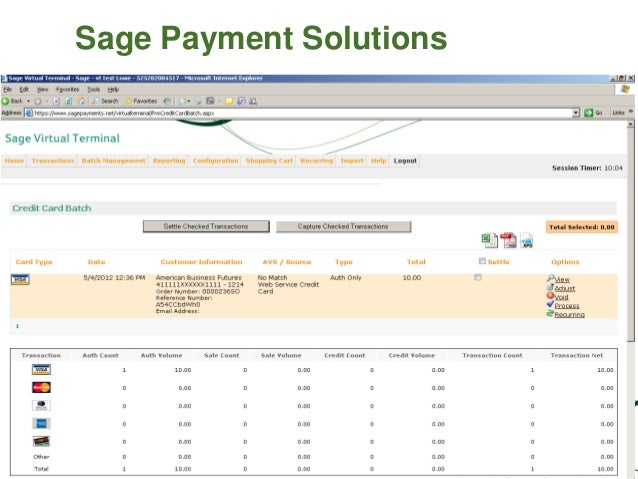Image resolution: width=638 pixels, height=479 pixels.
Task: Export the batch to Excel
Action: point(489,241)
